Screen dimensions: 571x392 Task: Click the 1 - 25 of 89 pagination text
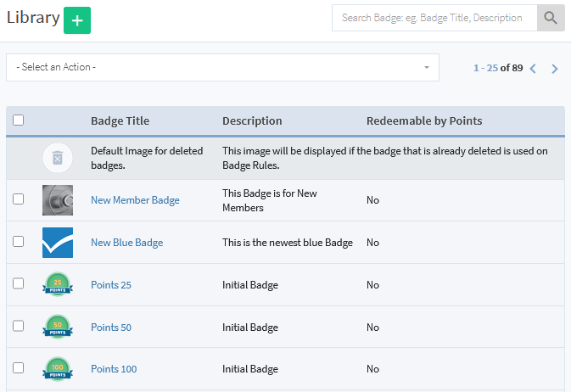(x=498, y=68)
